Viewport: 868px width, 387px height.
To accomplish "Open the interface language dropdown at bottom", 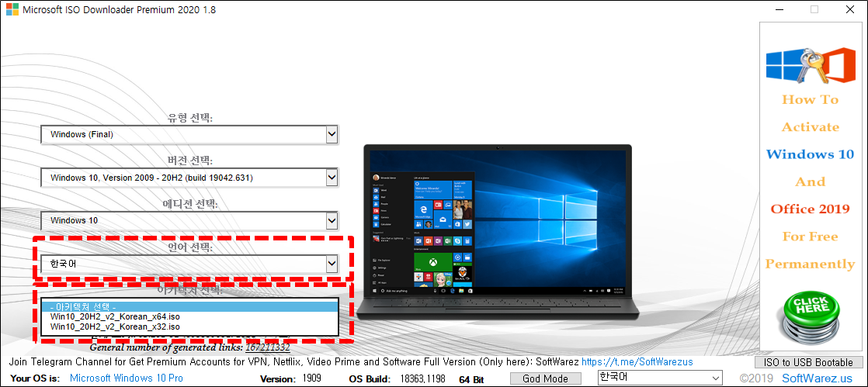I will (x=661, y=377).
